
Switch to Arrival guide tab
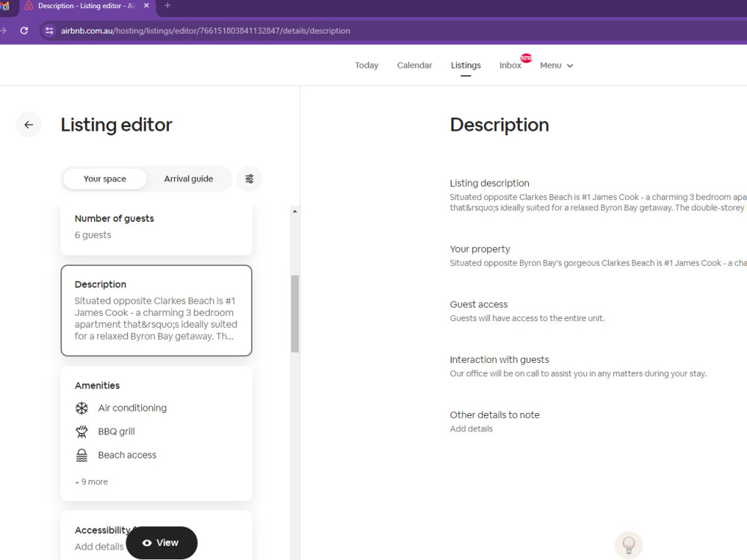point(189,179)
